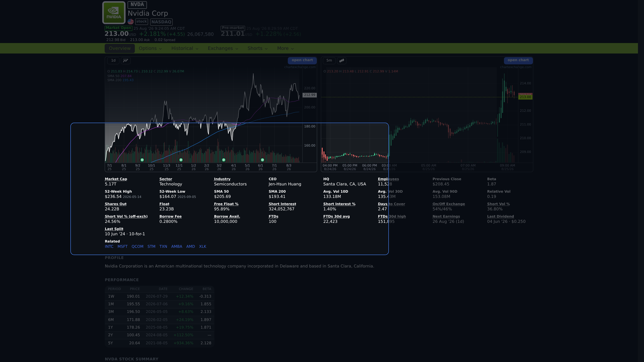
Task: Open related ticker MSFT
Action: pos(123,247)
